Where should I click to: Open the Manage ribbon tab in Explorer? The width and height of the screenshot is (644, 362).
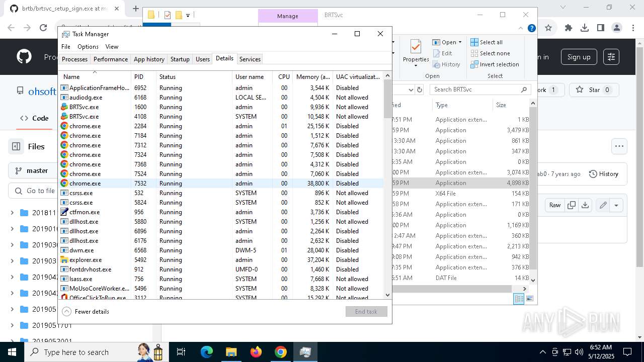(x=288, y=16)
